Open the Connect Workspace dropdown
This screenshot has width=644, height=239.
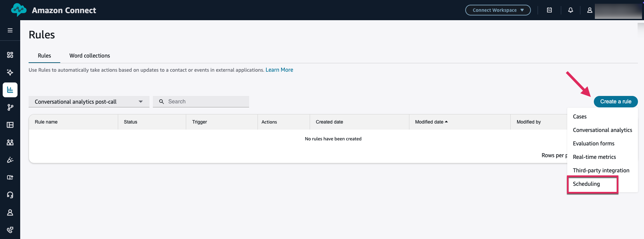coord(498,10)
